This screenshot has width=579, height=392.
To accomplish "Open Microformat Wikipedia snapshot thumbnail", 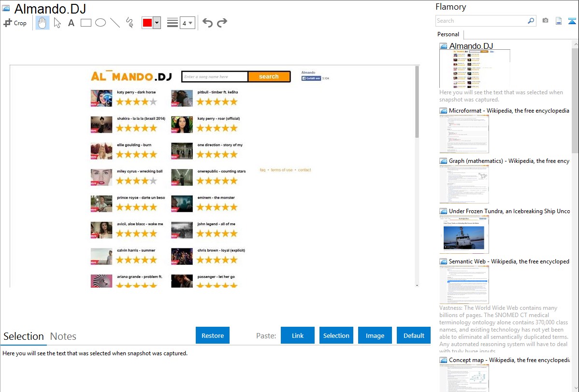I will click(x=464, y=134).
